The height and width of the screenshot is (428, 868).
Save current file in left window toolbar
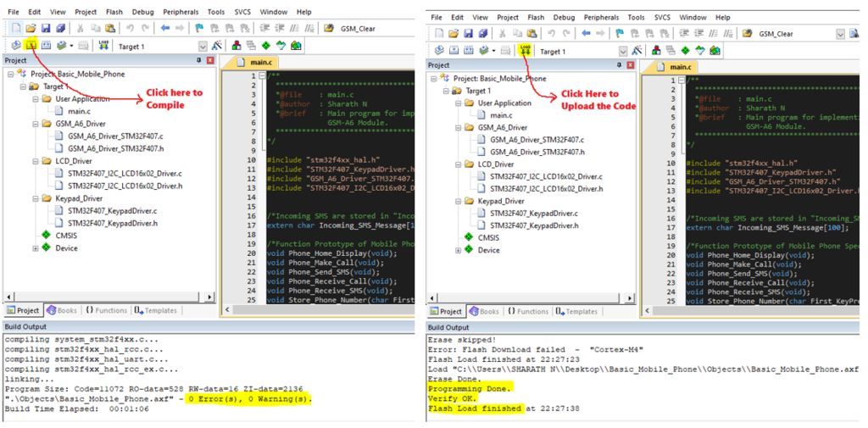(x=46, y=28)
